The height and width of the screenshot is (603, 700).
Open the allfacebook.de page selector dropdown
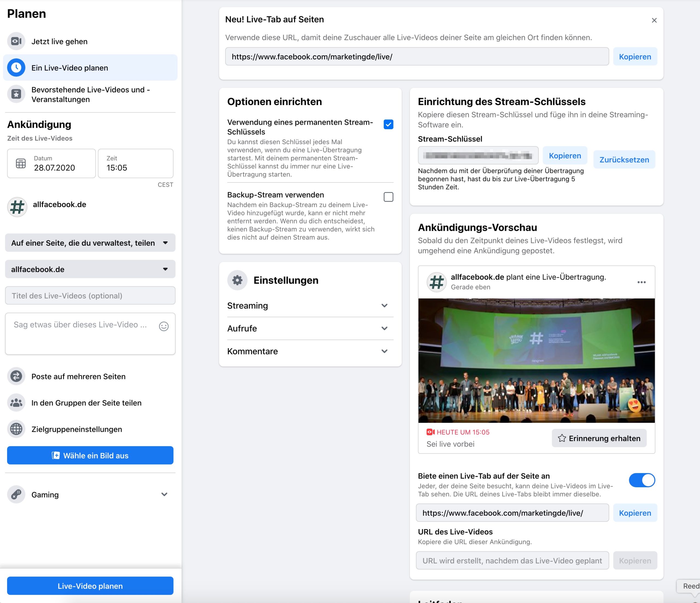(90, 269)
